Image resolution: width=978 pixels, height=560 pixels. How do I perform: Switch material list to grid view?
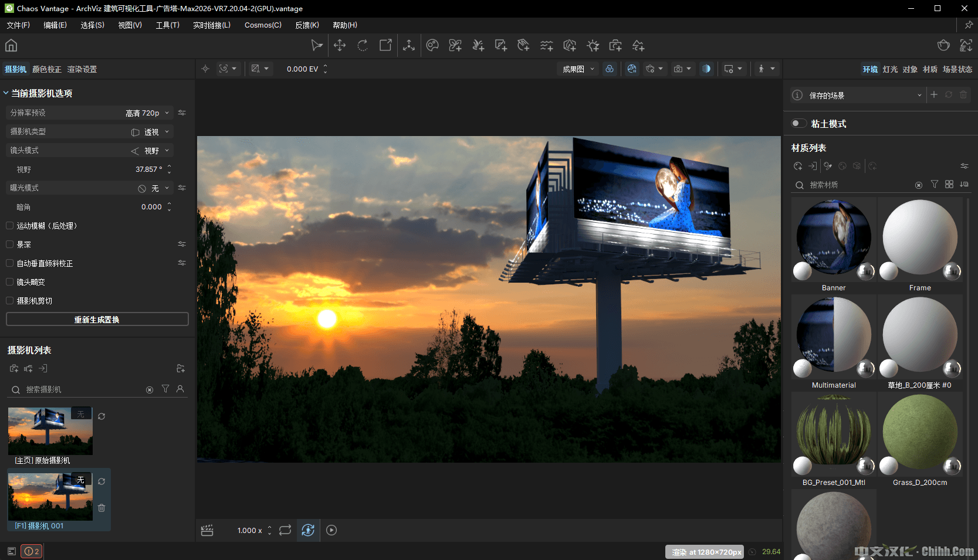point(949,184)
